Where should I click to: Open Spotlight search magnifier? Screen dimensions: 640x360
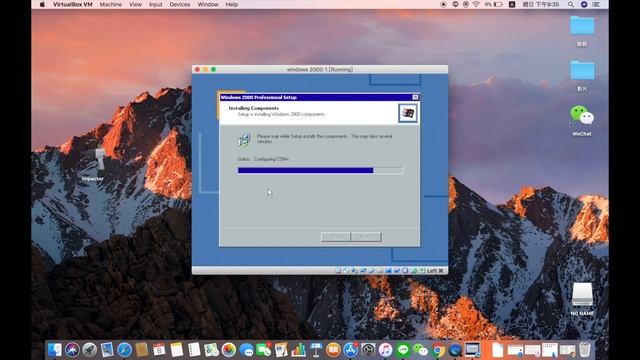[571, 4]
